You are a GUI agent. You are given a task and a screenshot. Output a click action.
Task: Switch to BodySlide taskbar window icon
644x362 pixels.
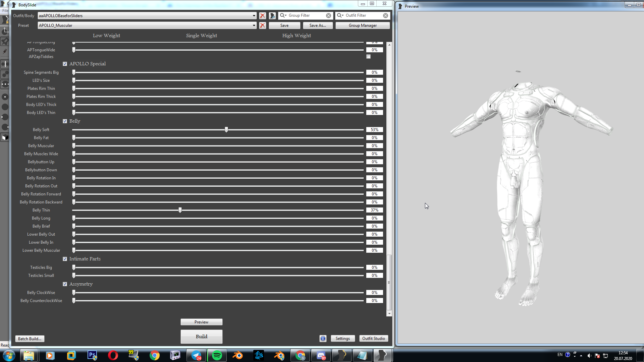pos(383,355)
